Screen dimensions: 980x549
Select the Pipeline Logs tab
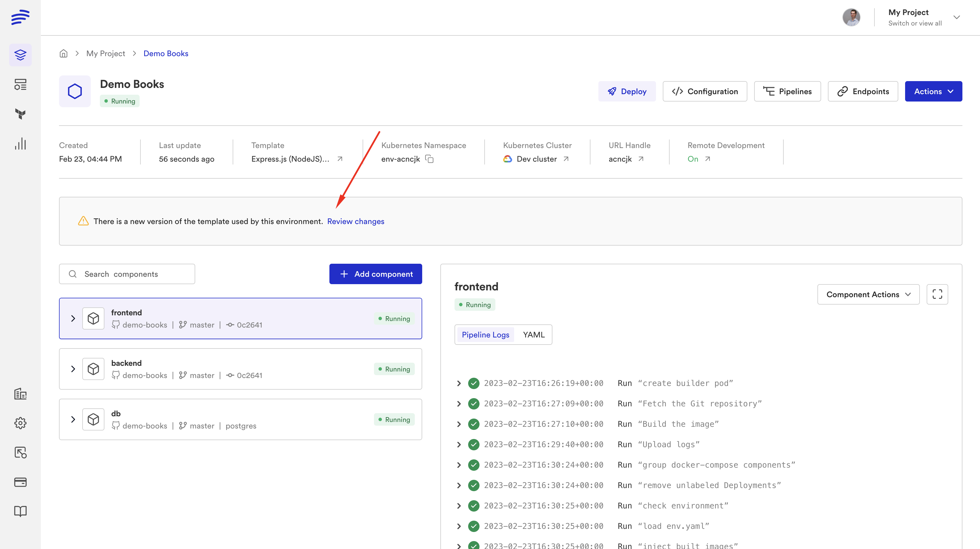click(x=485, y=335)
